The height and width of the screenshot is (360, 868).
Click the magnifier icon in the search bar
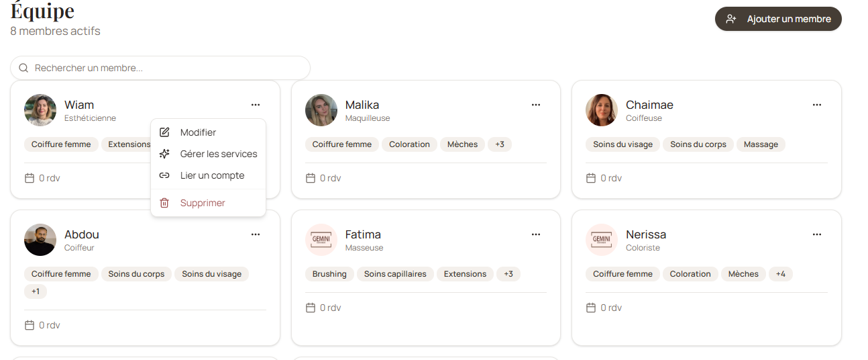tap(23, 68)
